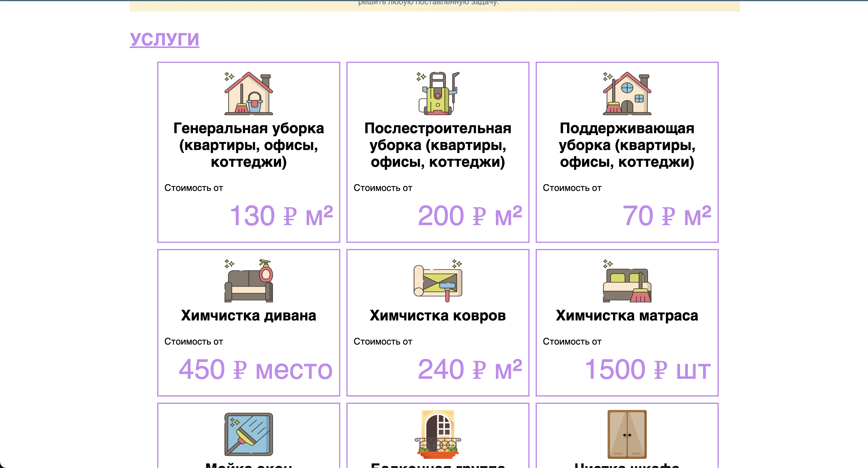Select the Поддерживающая уборка title
868x468 pixels.
(x=627, y=145)
